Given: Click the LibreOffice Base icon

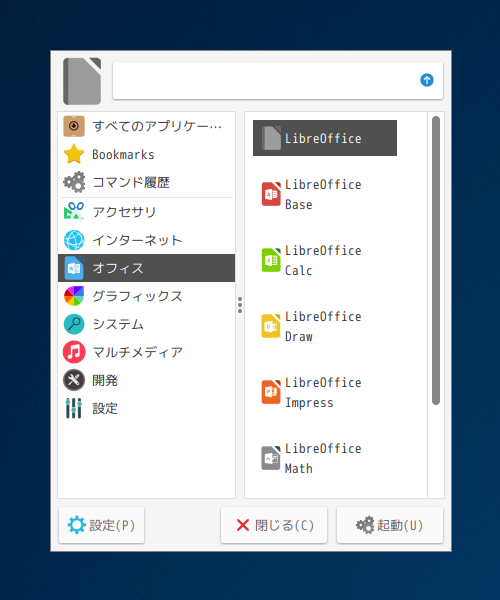Looking at the screenshot, I should point(271,194).
